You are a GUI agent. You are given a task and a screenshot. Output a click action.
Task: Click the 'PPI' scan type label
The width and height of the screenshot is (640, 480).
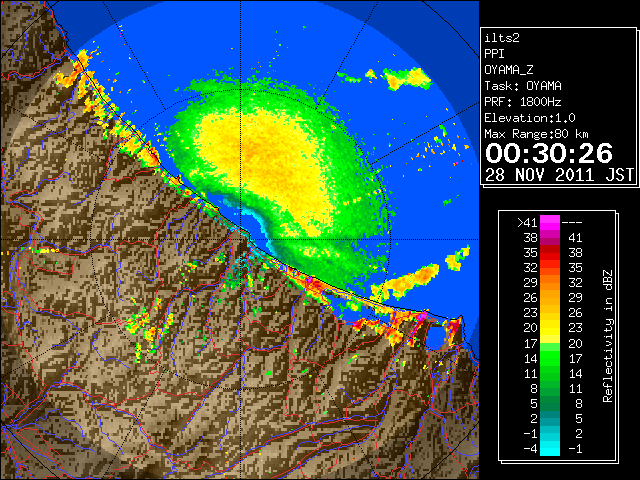[494, 54]
